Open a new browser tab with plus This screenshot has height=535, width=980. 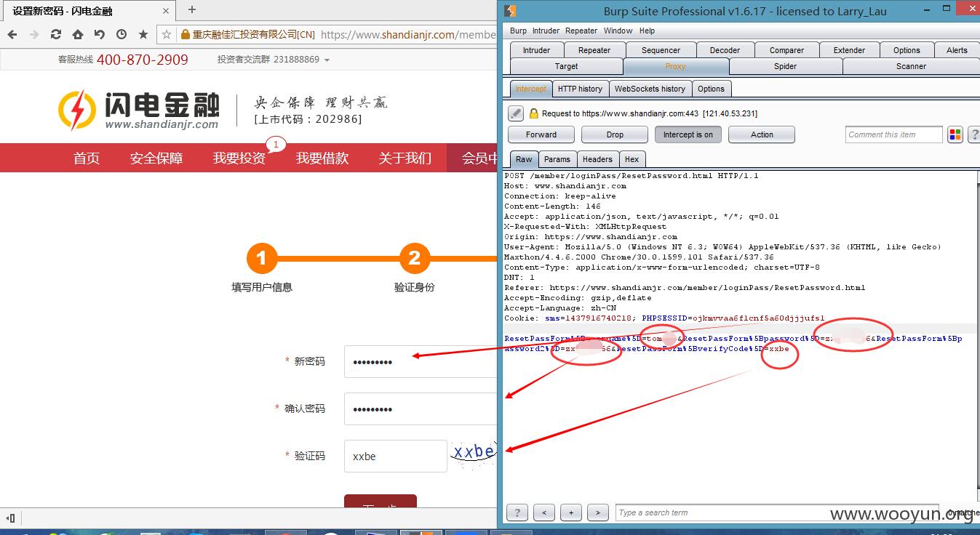point(192,9)
